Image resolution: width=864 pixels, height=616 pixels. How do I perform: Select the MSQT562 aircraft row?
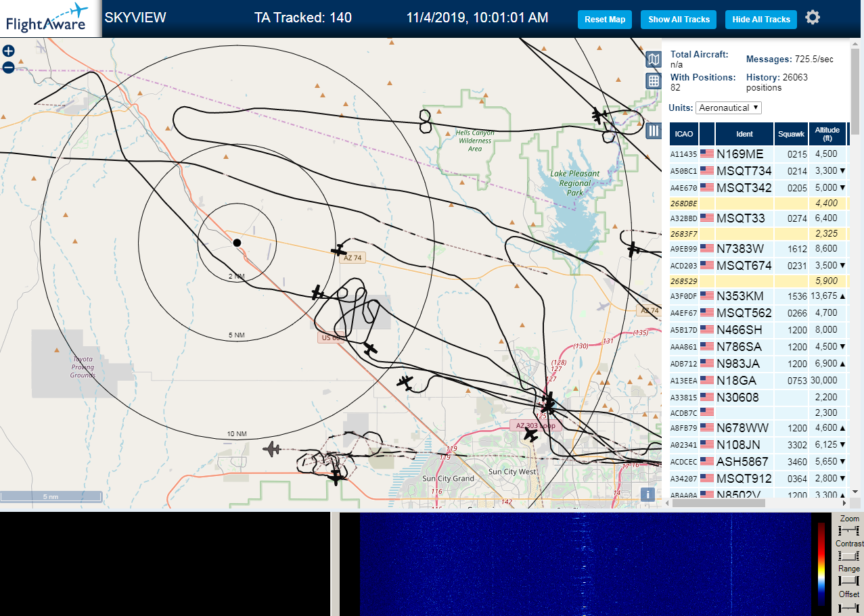758,312
